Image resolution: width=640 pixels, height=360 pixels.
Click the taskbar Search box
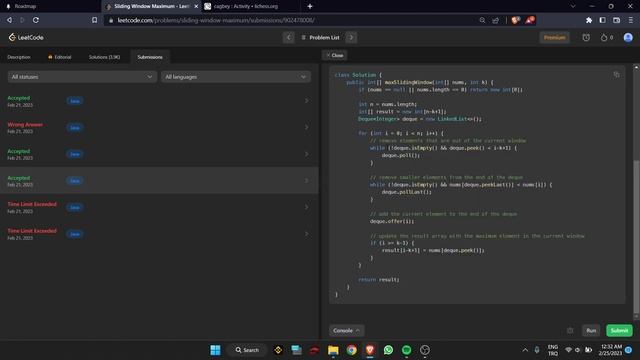click(x=247, y=350)
